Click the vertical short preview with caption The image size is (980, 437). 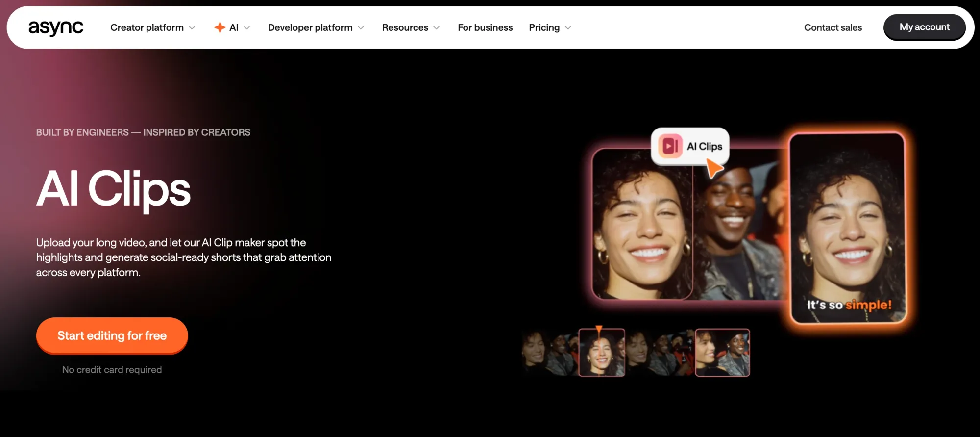(x=848, y=228)
